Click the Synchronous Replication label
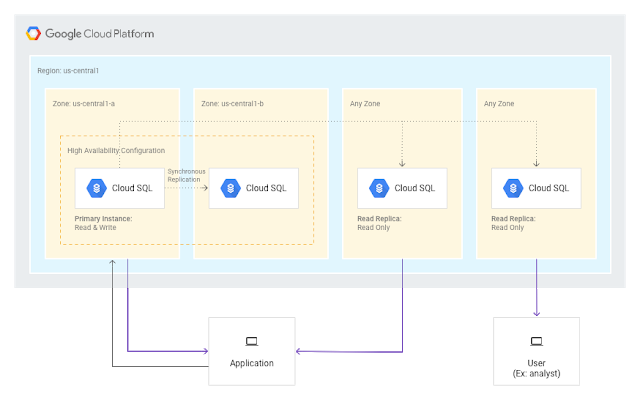The image size is (640, 400). pos(186,176)
